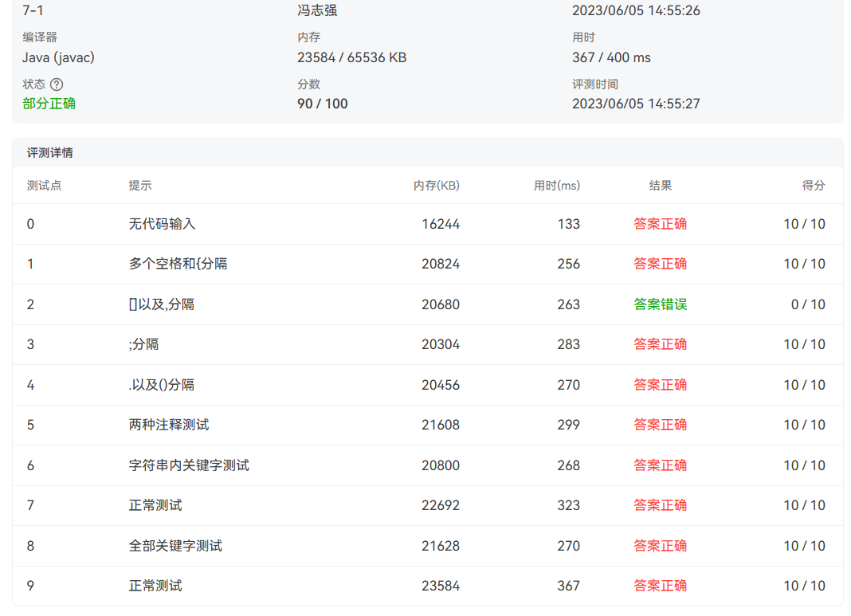Click the memory cell 20680
The height and width of the screenshot is (616, 851).
[441, 304]
